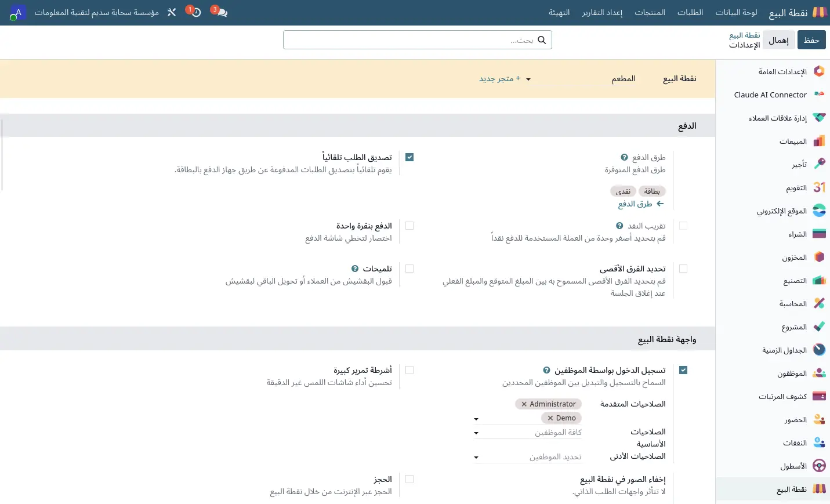Click help icon beside تلميحات
This screenshot has height=504, width=830.
coord(355,269)
